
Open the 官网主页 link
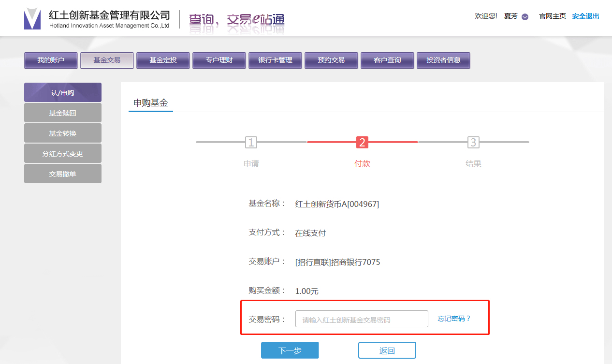coord(553,16)
